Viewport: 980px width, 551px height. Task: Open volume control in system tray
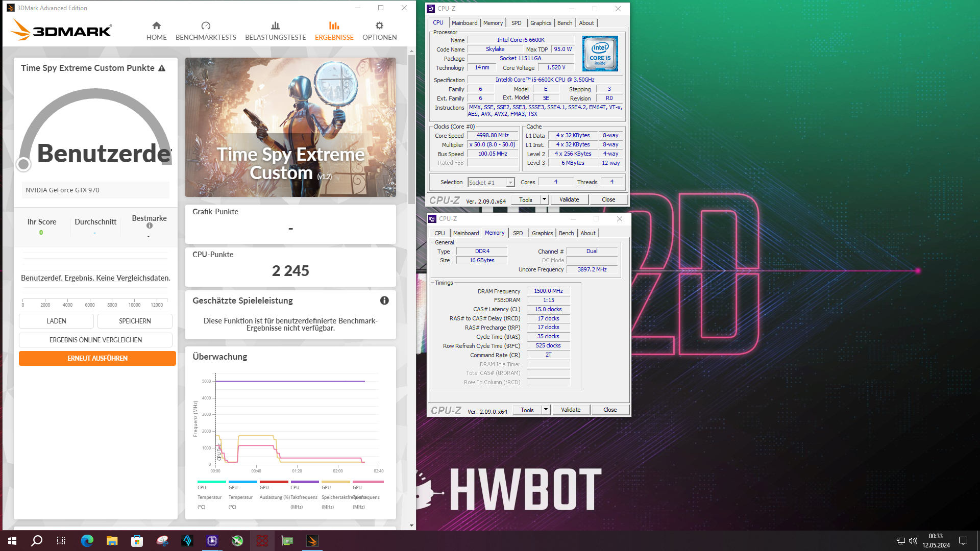pos(913,541)
